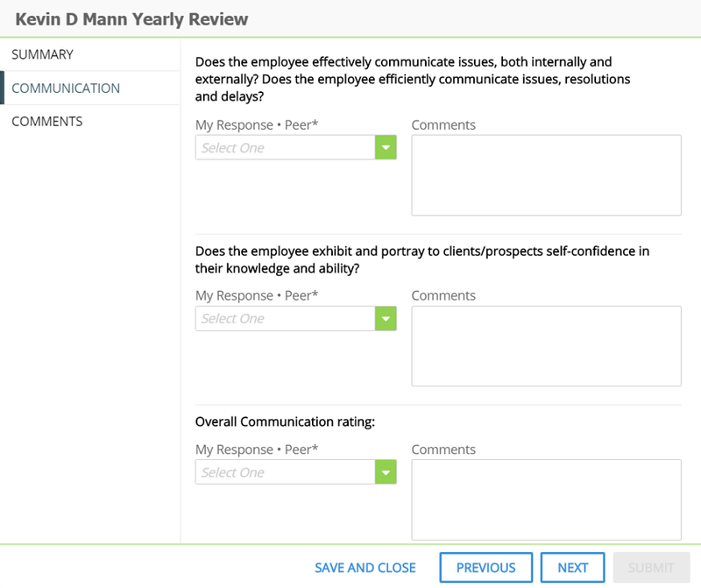The height and width of the screenshot is (588, 701).
Task: Open Select One field under self-confidence question
Action: (x=286, y=318)
